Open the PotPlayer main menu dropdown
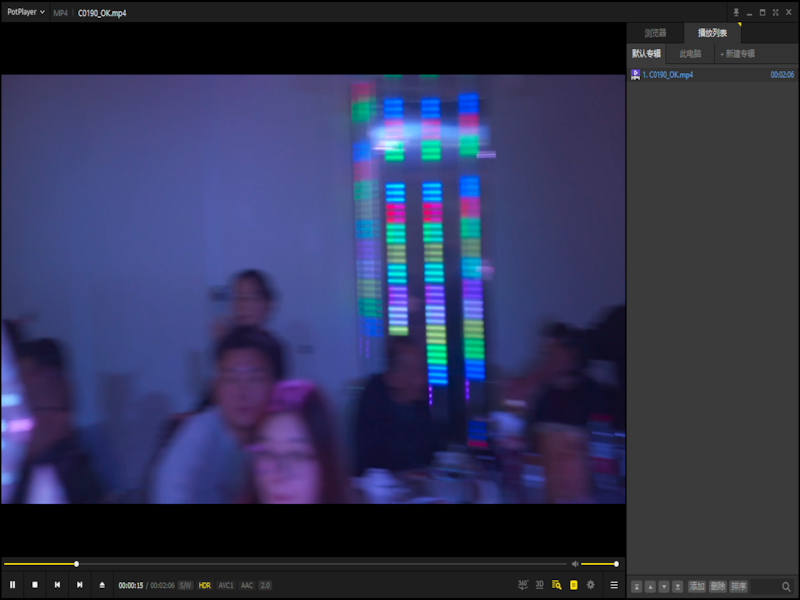Screen dimensions: 800x600 (26, 12)
